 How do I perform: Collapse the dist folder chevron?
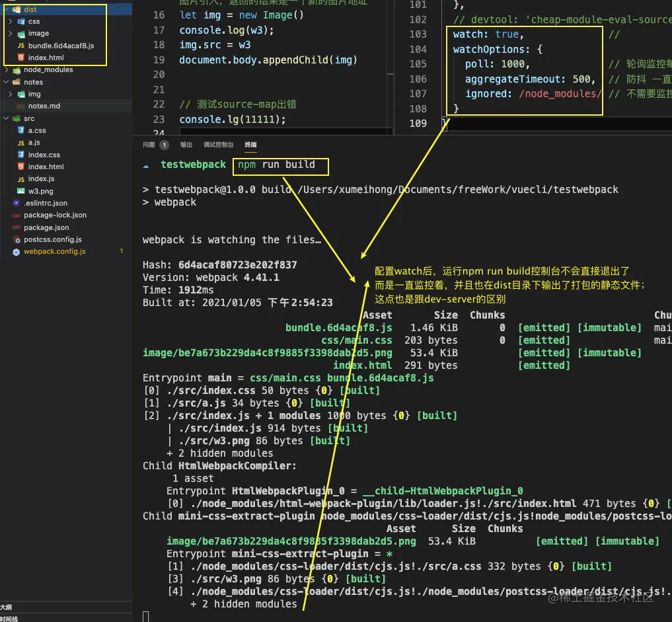click(x=7, y=9)
